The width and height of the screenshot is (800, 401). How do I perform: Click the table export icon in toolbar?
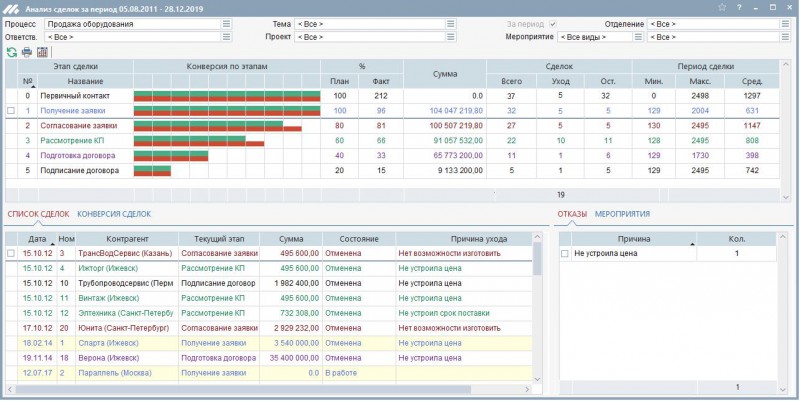(x=43, y=52)
